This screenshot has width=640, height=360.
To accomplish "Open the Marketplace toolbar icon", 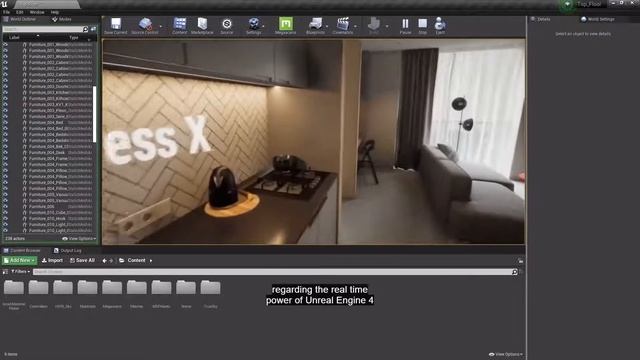I will [x=202, y=24].
